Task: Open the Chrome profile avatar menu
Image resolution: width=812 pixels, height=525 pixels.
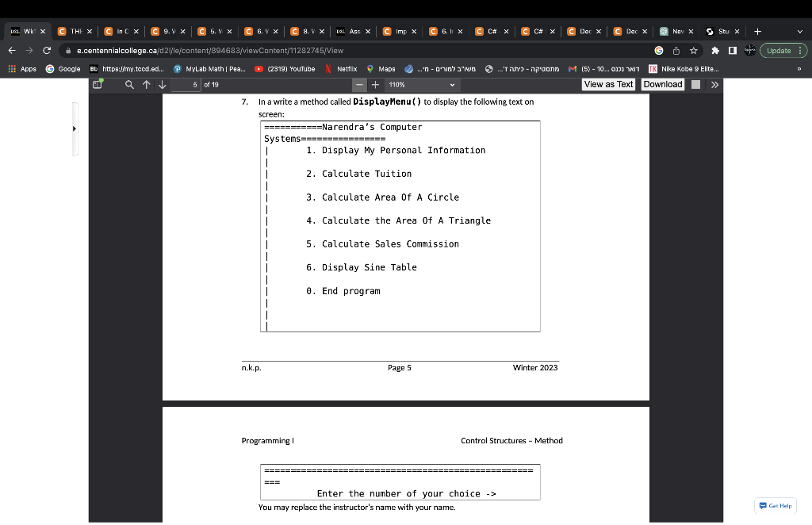Action: pyautogui.click(x=749, y=49)
